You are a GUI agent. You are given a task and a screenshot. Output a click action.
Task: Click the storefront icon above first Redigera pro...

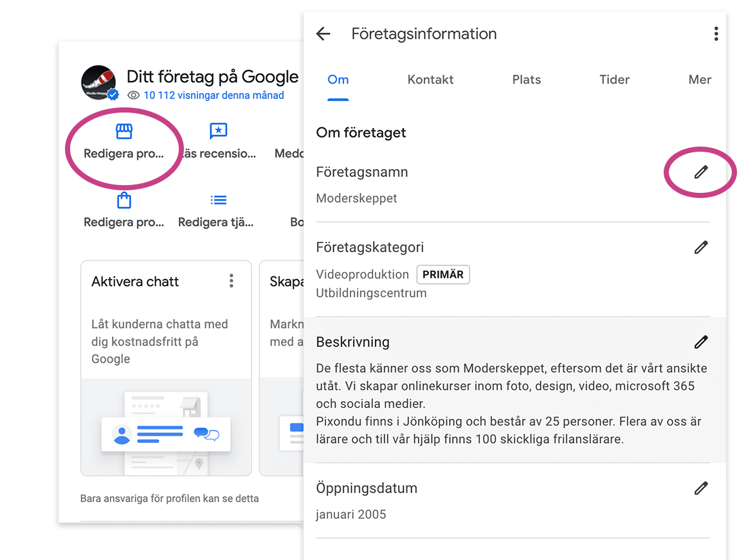pos(124,131)
